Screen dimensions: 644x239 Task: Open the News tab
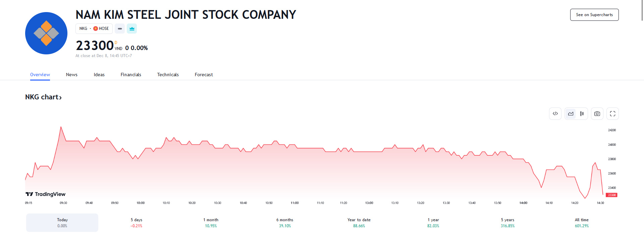[72, 75]
